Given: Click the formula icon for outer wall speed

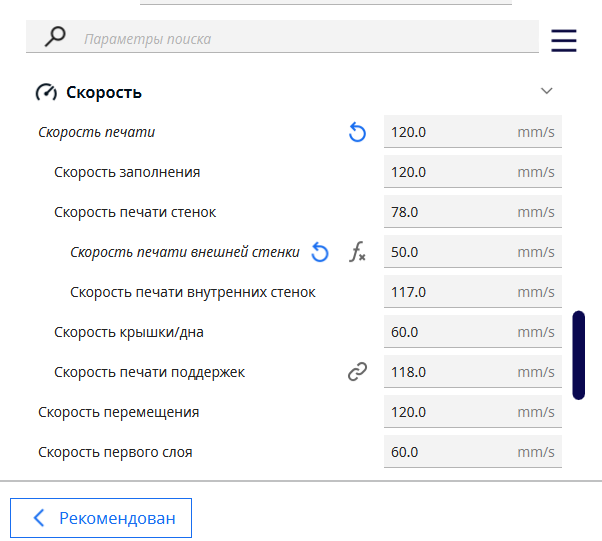Looking at the screenshot, I should point(357,252).
